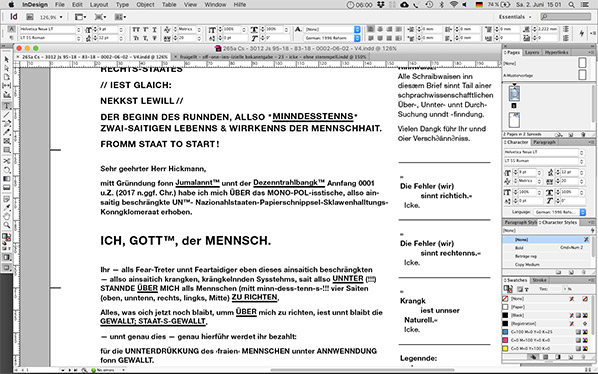This screenshot has height=374, width=598.
Task: Select the Pencil tool
Action: pos(6,132)
